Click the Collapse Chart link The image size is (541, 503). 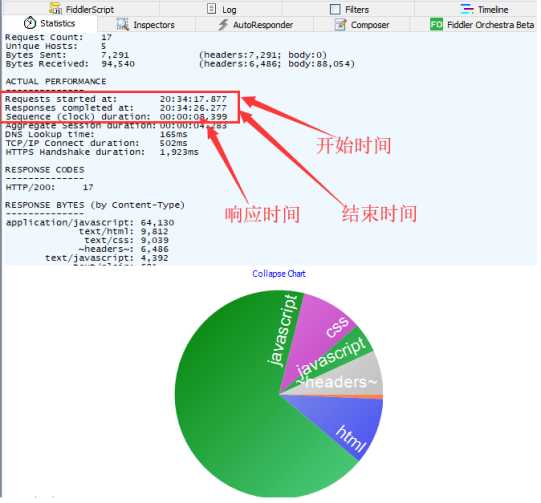pos(279,274)
